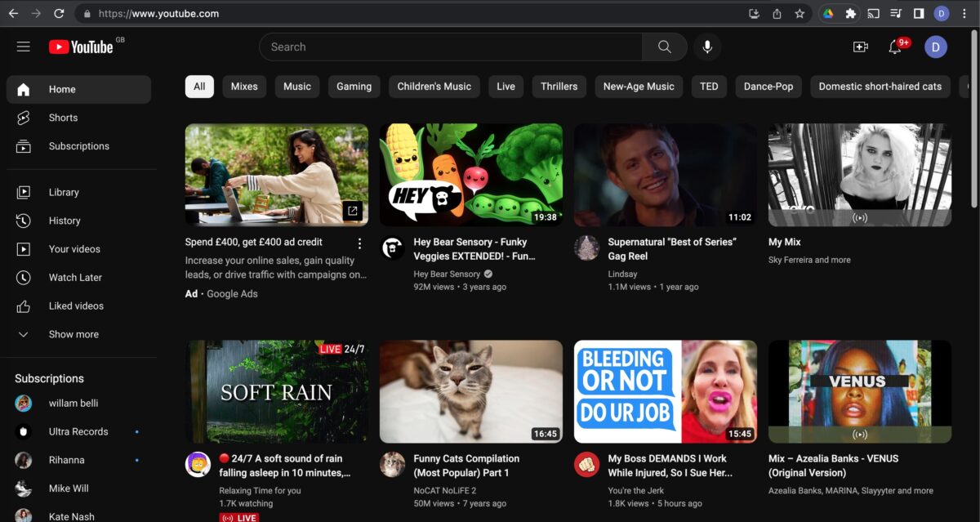Select the Domestic short-haired cats chip
The height and width of the screenshot is (522, 980).
(x=880, y=87)
